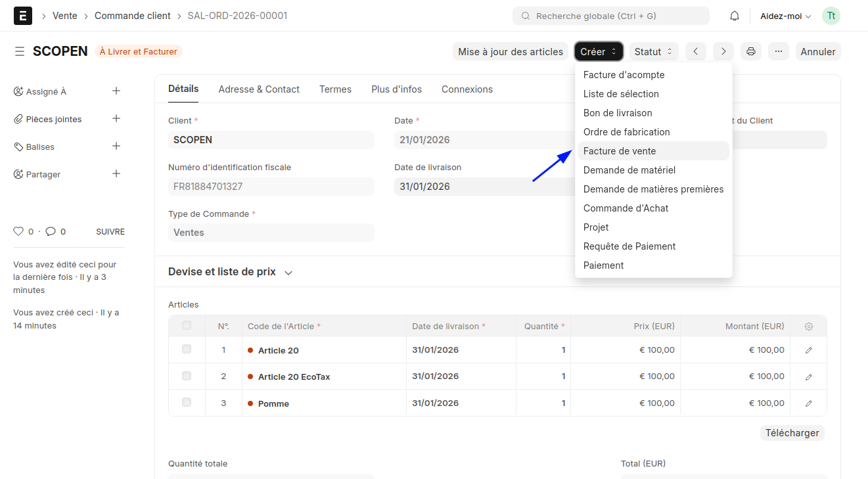
Task: Like this document heart icon
Action: 18,231
